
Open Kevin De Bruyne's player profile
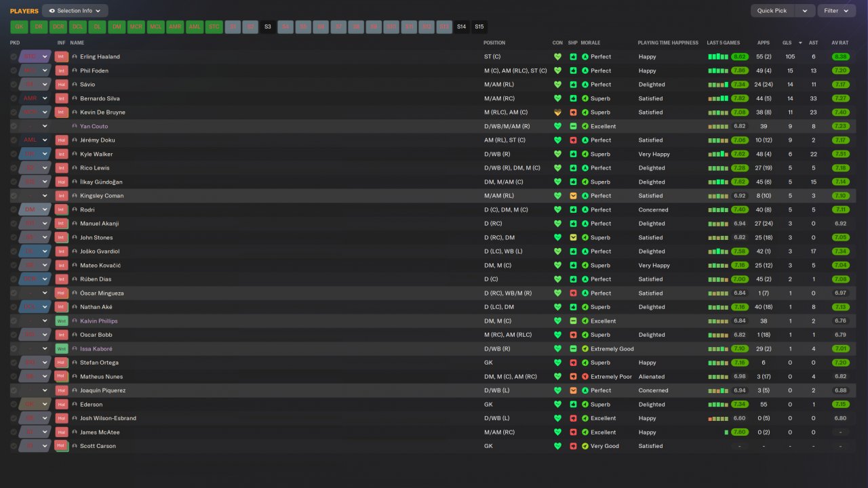102,113
